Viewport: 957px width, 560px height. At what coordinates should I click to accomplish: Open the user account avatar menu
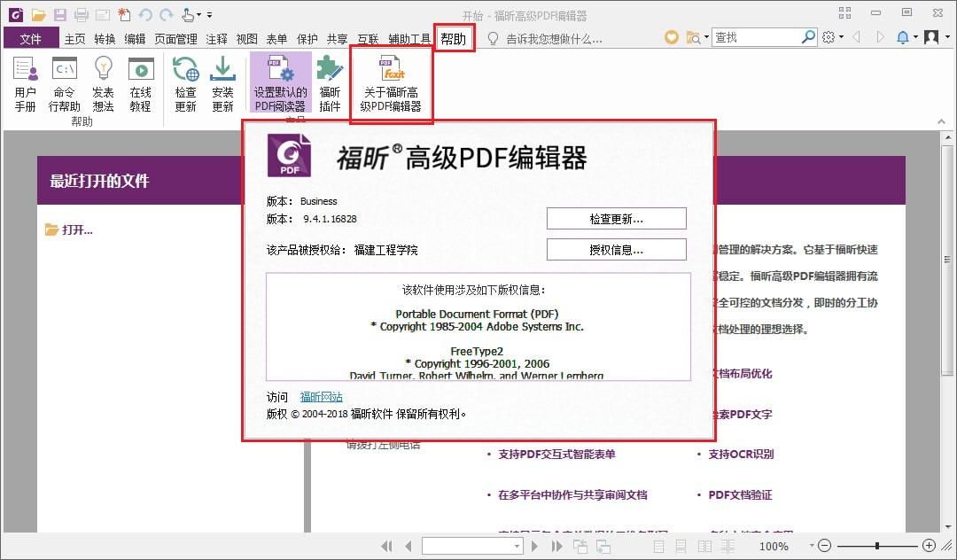coord(938,37)
